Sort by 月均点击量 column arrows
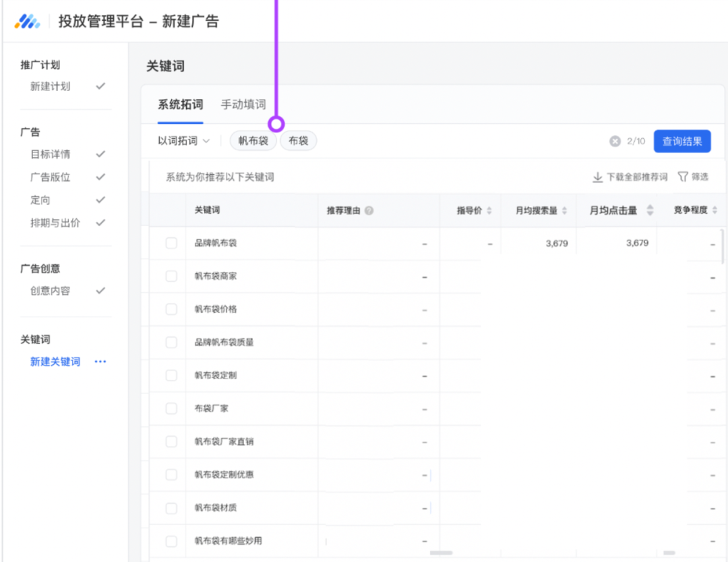Image resolution: width=728 pixels, height=562 pixels. click(650, 210)
